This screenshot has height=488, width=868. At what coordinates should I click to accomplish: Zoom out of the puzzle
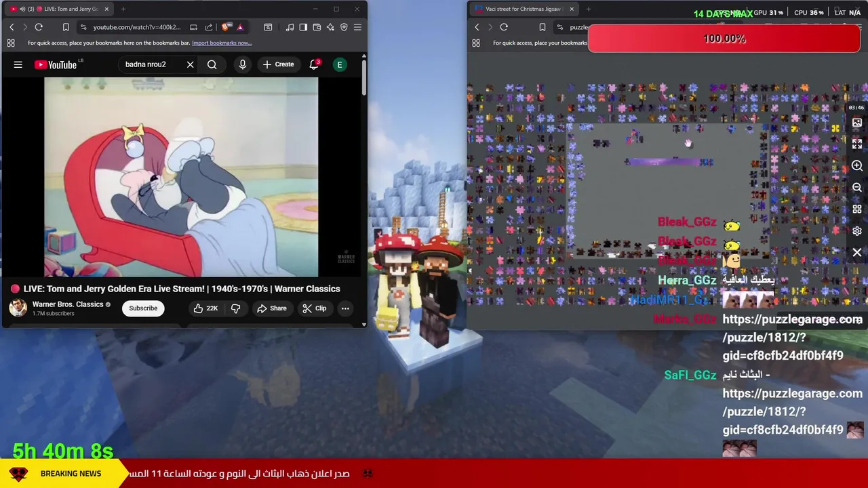pyautogui.click(x=857, y=187)
